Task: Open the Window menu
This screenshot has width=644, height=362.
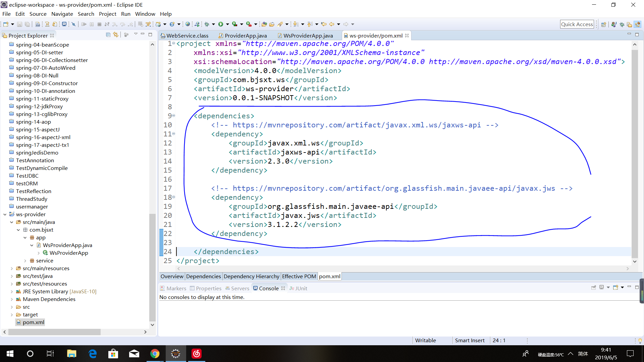Action: coord(145,14)
